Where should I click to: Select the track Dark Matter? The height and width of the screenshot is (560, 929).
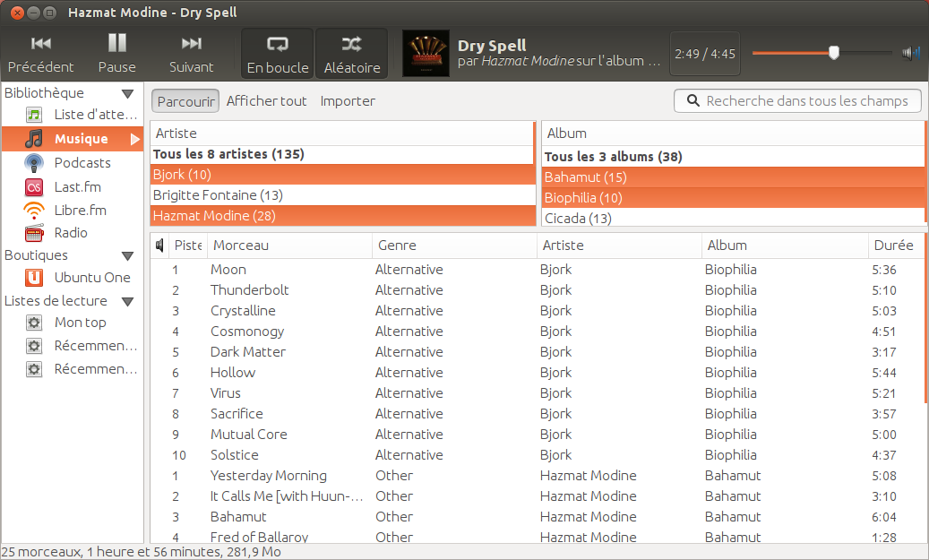tap(537, 352)
